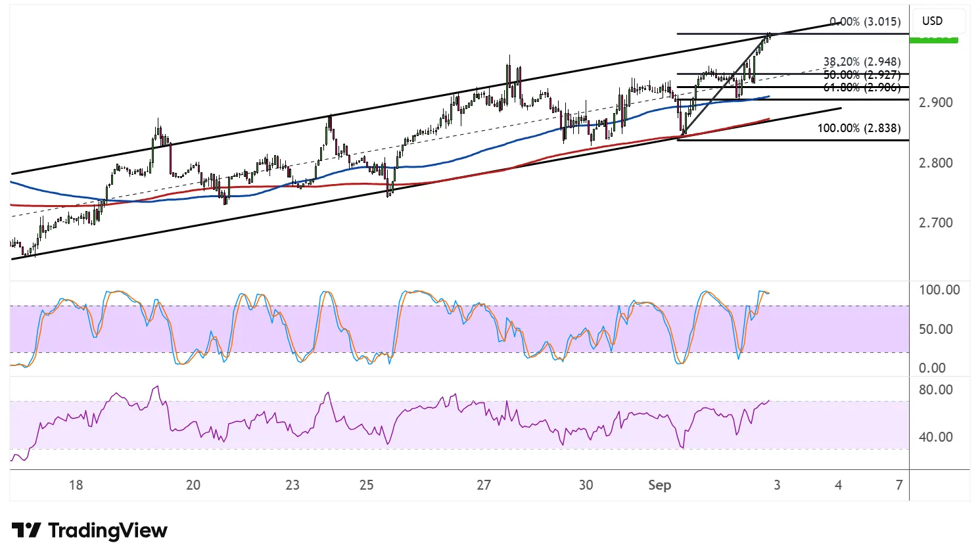Click the 100.00 stochastic scale label
Screen dimensions: 980x560
(x=939, y=290)
